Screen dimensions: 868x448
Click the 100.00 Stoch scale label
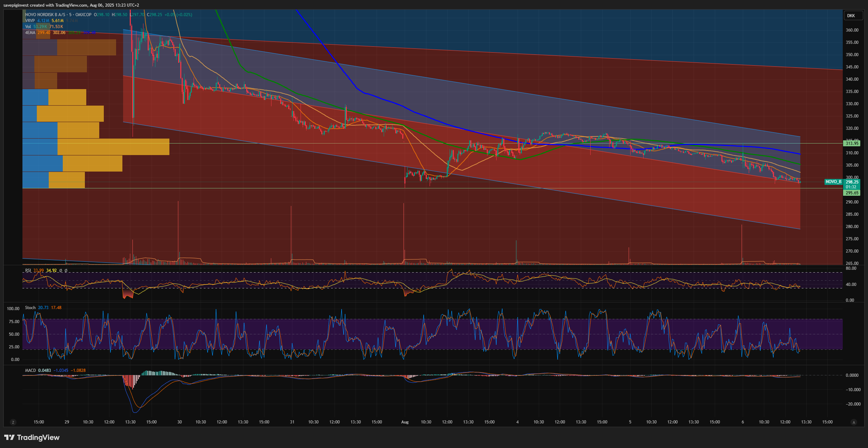(x=13, y=309)
